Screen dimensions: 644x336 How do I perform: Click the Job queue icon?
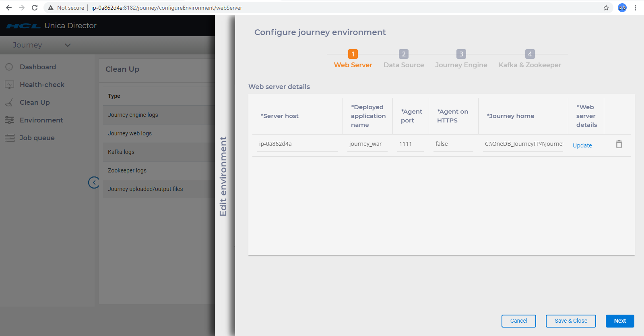(x=9, y=138)
